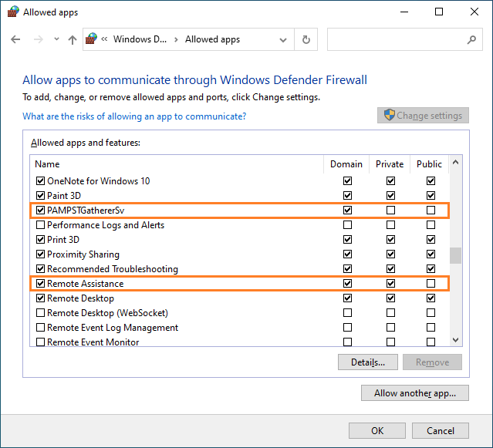Click the refresh address bar icon
The height and width of the screenshot is (448, 493).
[306, 39]
